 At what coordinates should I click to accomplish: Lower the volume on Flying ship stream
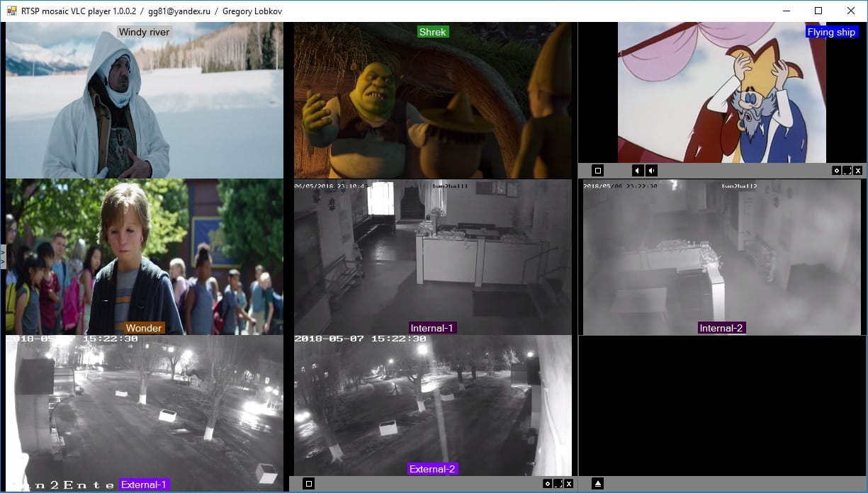point(637,171)
